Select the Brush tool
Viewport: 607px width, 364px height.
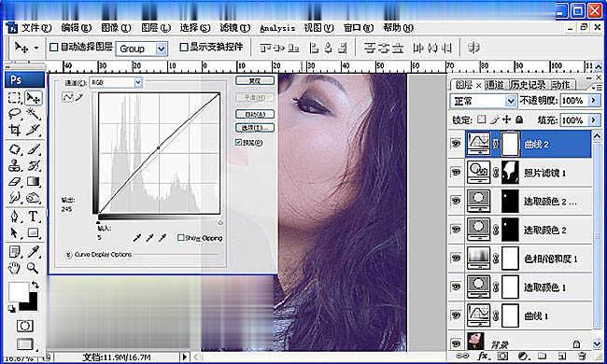pyautogui.click(x=34, y=149)
